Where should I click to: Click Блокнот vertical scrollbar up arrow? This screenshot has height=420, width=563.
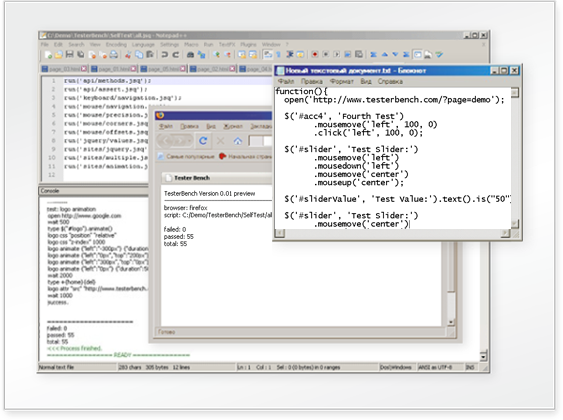tap(515, 92)
